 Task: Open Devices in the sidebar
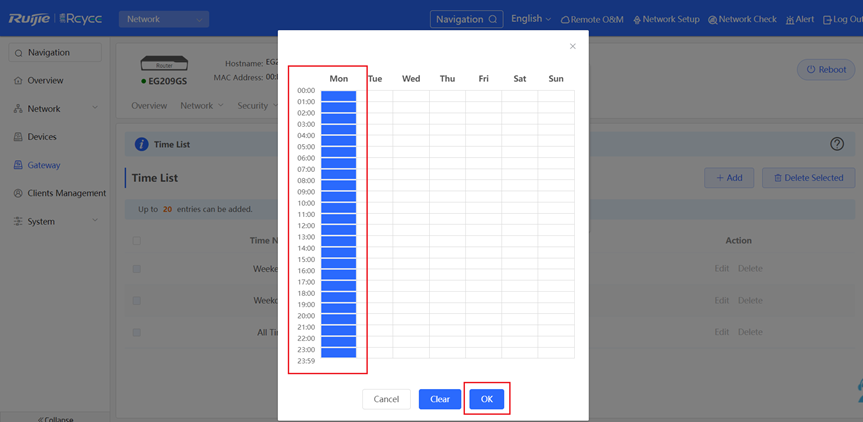[x=42, y=137]
